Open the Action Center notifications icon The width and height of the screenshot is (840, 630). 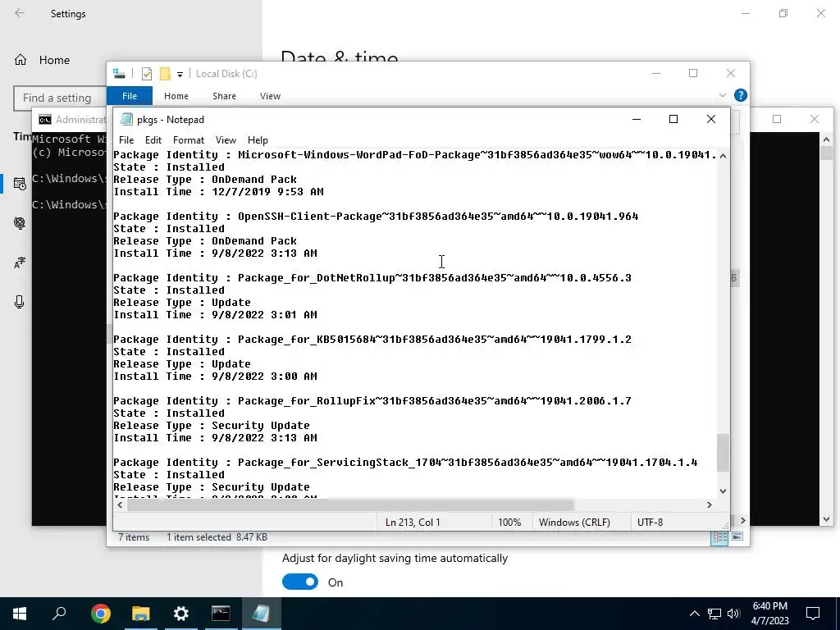pos(813,614)
